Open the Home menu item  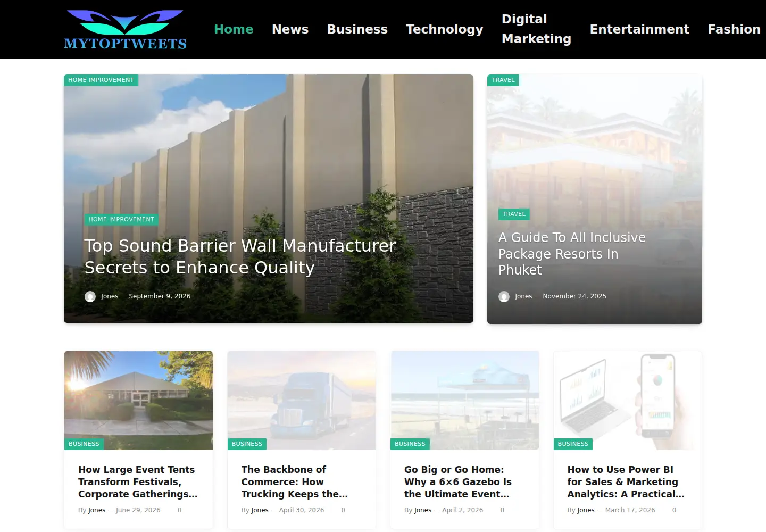(234, 29)
